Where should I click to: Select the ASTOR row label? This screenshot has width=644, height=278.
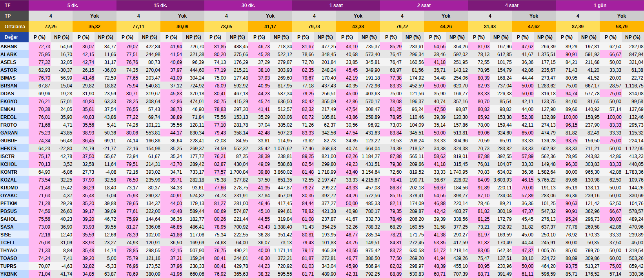14,70
